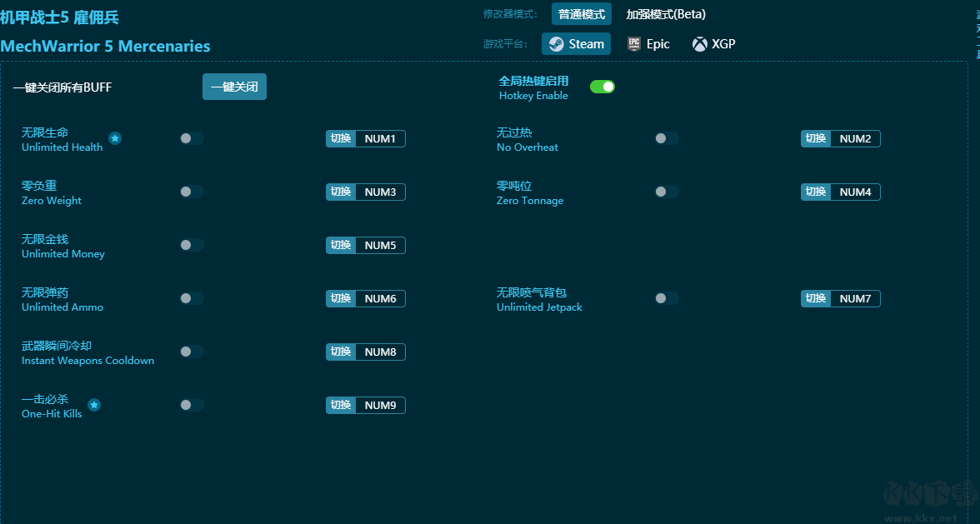The image size is (980, 524).
Task: Select the Steam platform icon
Action: tap(557, 44)
